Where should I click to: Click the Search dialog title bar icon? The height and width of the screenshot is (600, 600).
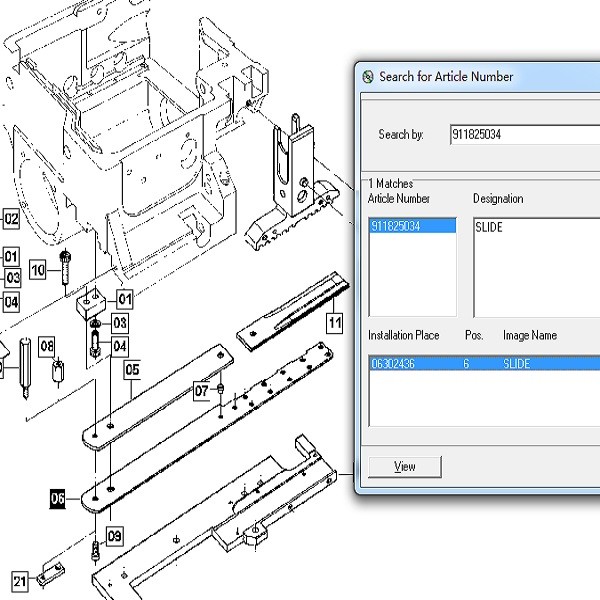pos(368,77)
